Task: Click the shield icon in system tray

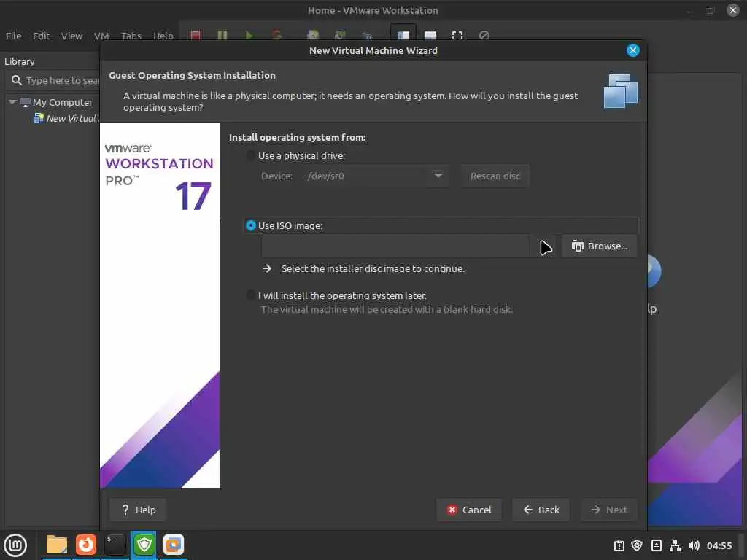Action: tap(637, 545)
